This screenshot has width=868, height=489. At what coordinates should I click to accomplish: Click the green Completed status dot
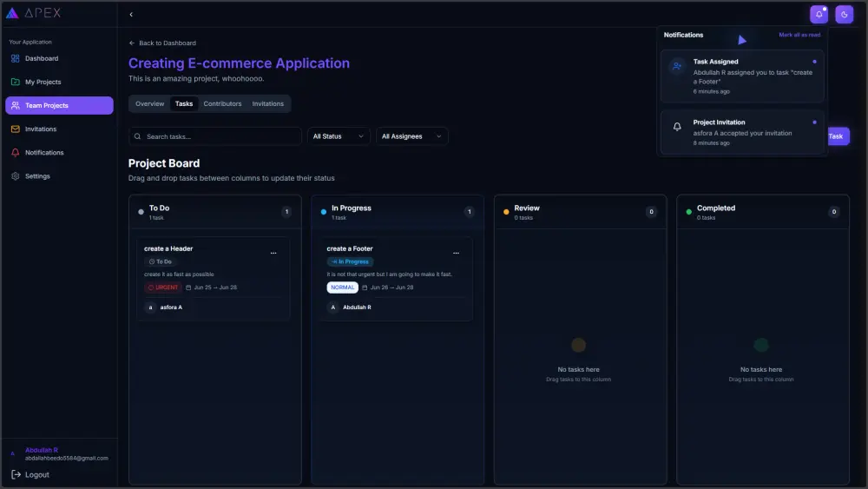(x=688, y=212)
